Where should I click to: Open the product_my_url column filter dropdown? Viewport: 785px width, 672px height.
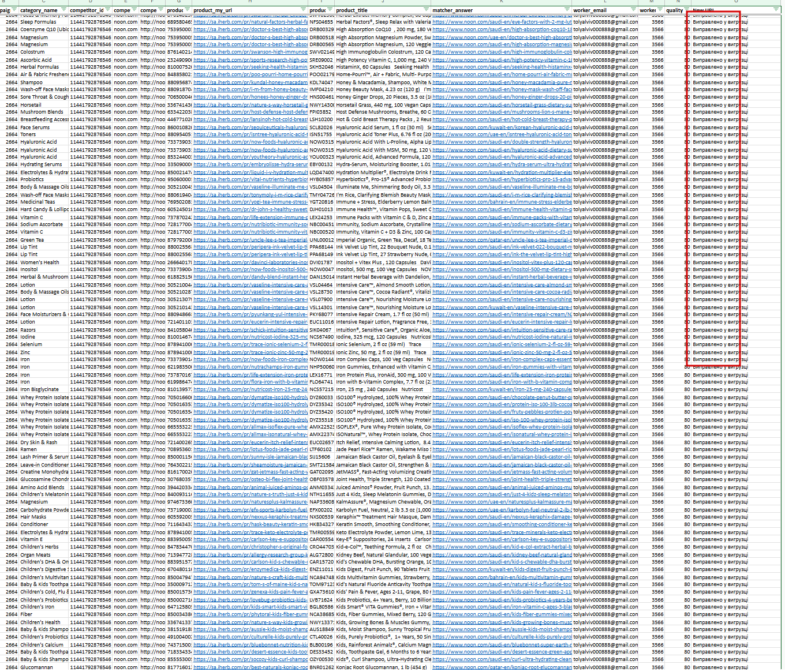pos(304,10)
